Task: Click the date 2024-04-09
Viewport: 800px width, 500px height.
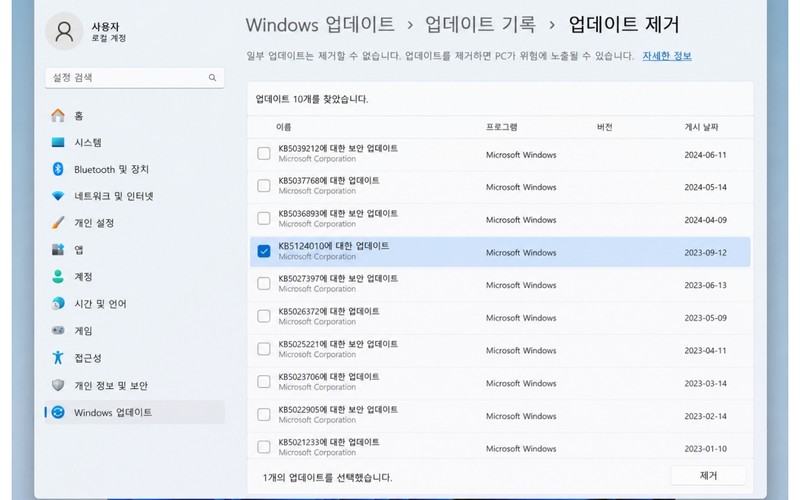Action: tap(705, 220)
